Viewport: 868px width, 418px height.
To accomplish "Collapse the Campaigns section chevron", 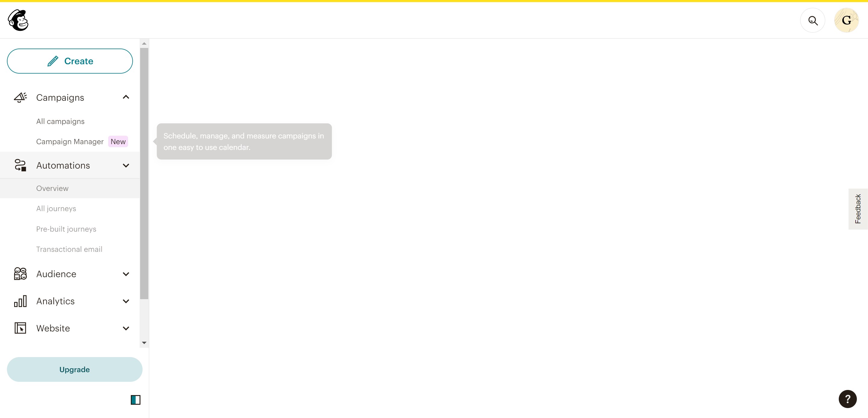I will pos(126,97).
